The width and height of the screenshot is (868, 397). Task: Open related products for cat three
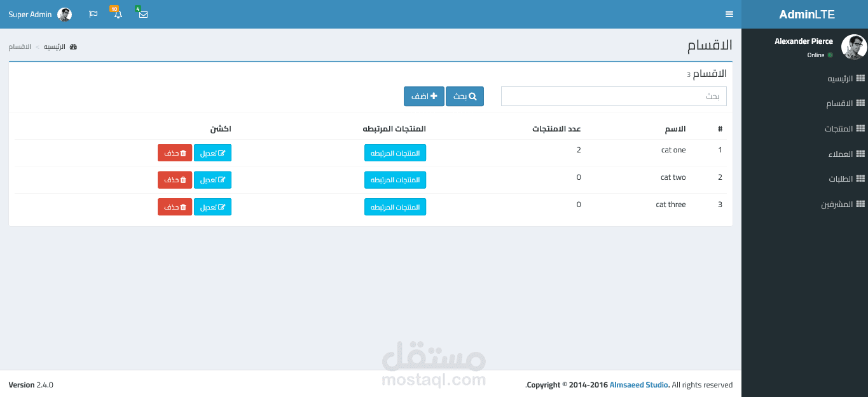click(395, 207)
